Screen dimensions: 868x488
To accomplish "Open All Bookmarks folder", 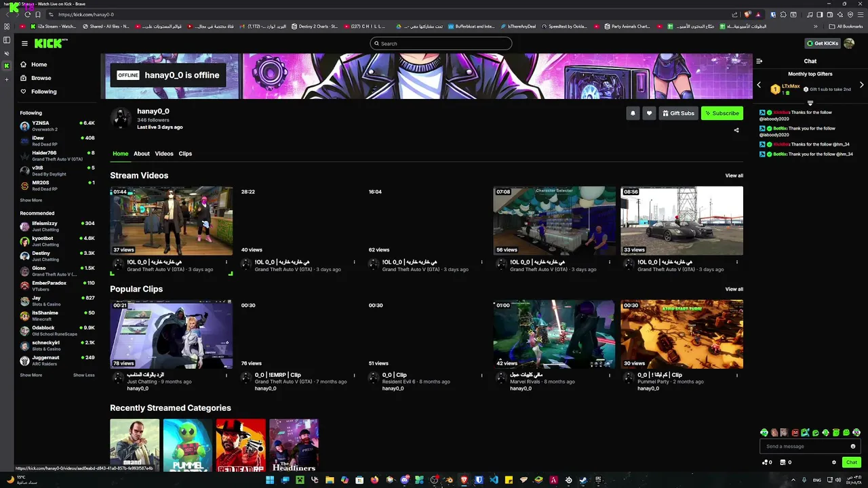I will [846, 26].
